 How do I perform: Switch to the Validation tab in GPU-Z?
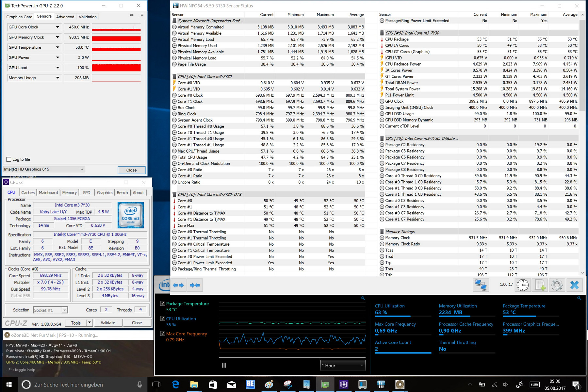(88, 17)
